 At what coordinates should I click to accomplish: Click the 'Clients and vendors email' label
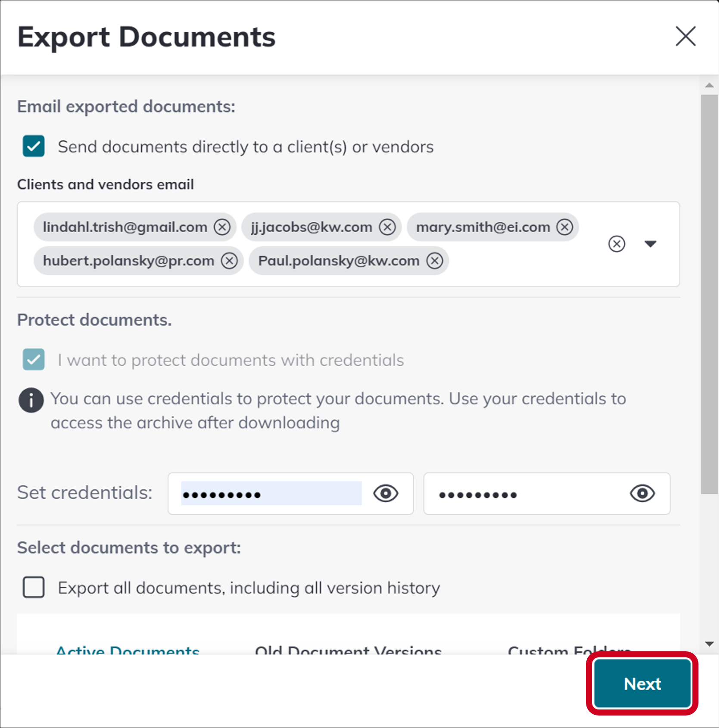pyautogui.click(x=106, y=184)
